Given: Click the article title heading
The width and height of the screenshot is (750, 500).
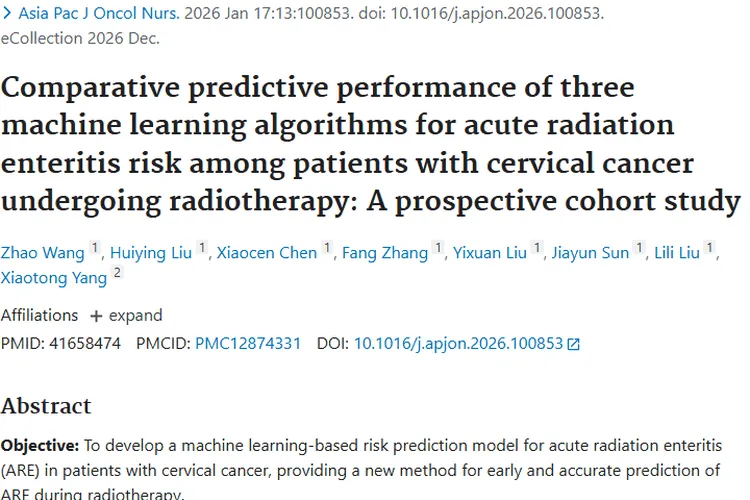Looking at the screenshot, I should [370, 142].
